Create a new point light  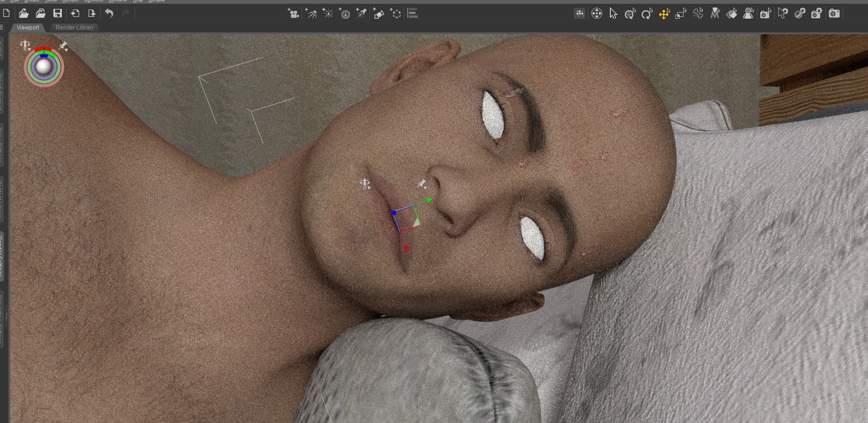(x=327, y=14)
